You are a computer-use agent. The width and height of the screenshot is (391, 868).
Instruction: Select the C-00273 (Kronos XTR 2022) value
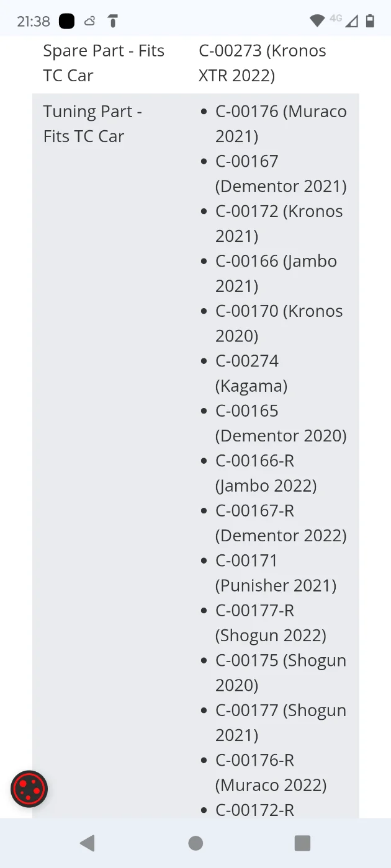tap(263, 63)
